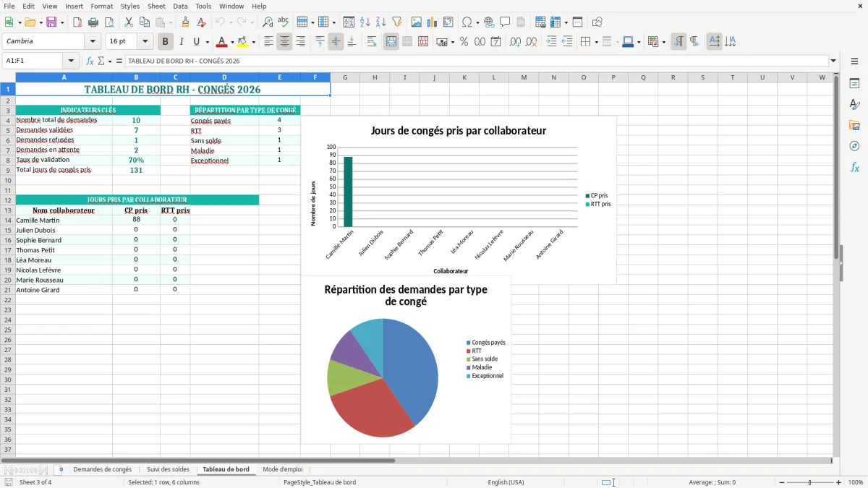Open the Save button dropdown arrow
Viewport: 868px width, 488px height.
[62, 22]
